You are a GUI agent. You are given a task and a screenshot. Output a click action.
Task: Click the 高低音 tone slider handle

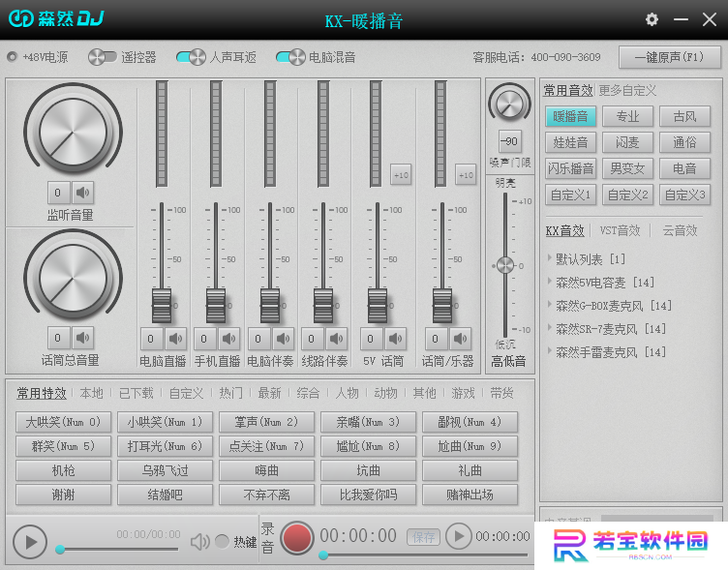click(505, 265)
